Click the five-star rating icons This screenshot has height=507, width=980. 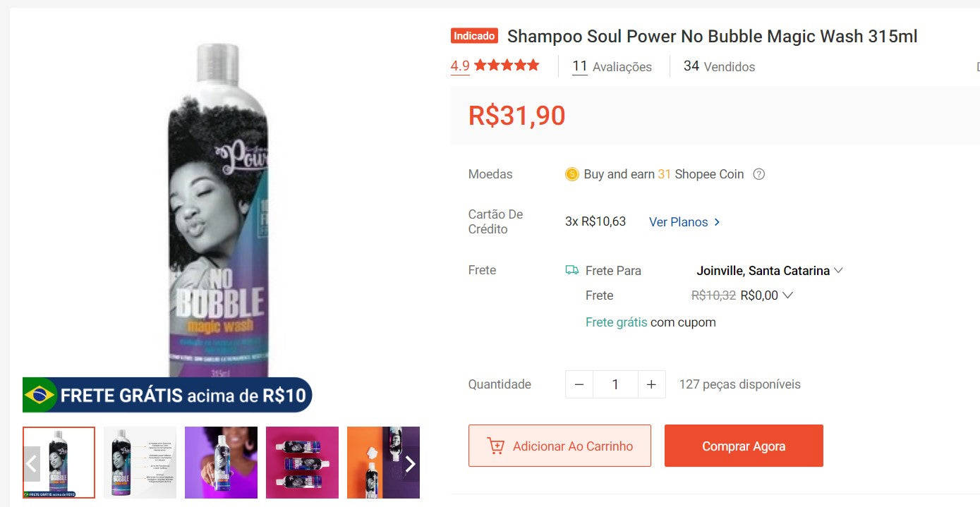click(507, 66)
